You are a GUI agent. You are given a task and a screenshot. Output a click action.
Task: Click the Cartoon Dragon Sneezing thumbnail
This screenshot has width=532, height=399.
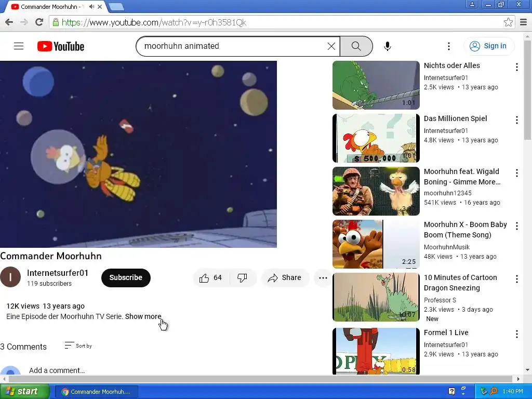pos(376,297)
